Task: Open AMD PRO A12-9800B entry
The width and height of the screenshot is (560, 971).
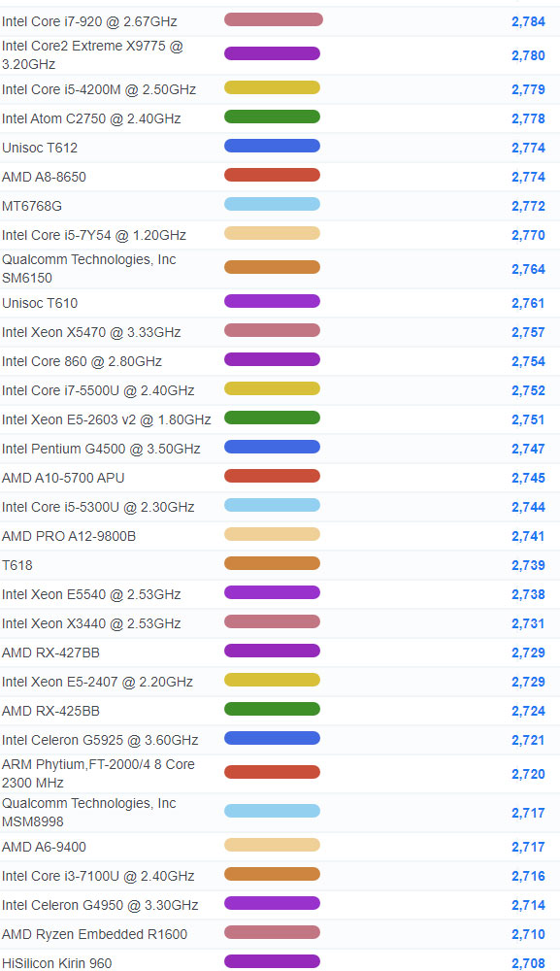Action: pos(69,536)
